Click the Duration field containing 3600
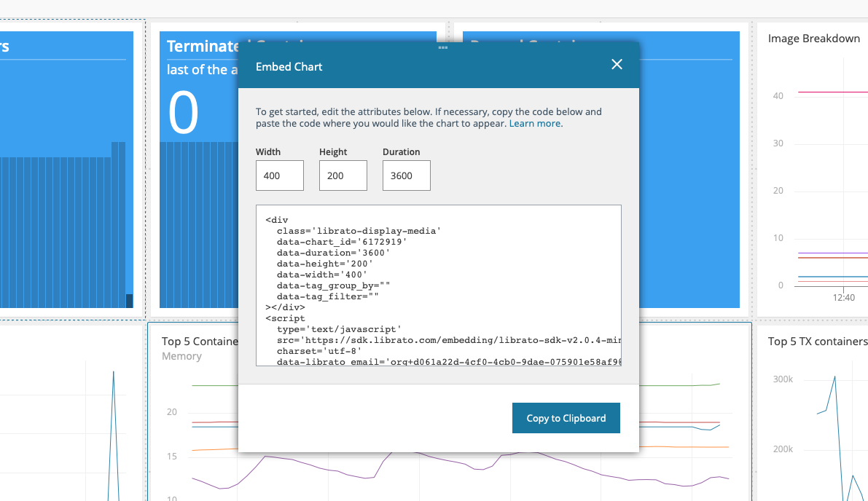Screen dimensions: 868x501 pos(406,175)
